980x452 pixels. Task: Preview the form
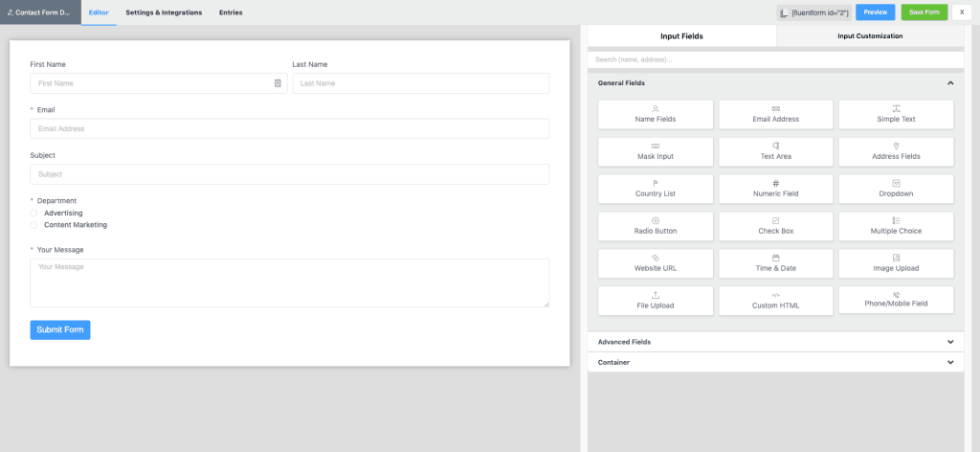point(875,12)
